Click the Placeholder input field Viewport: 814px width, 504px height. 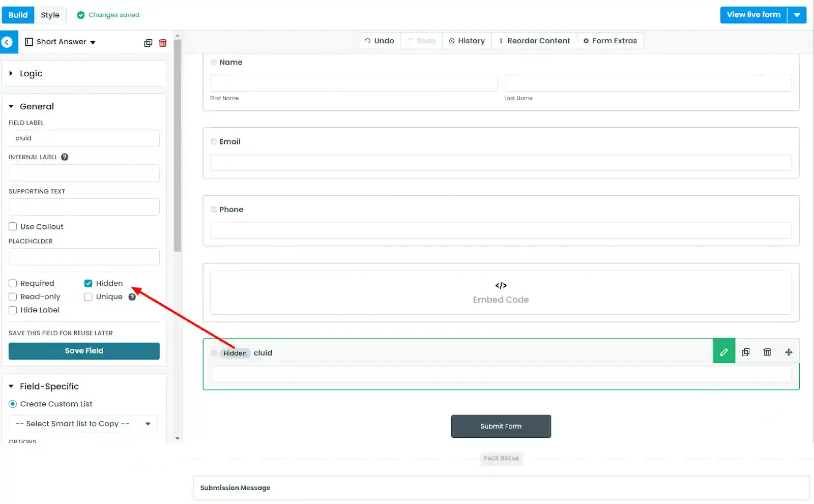pyautogui.click(x=84, y=257)
